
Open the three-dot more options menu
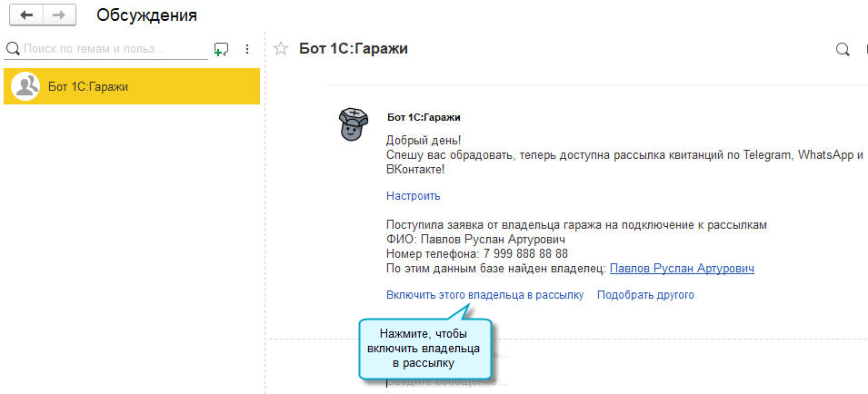click(247, 49)
